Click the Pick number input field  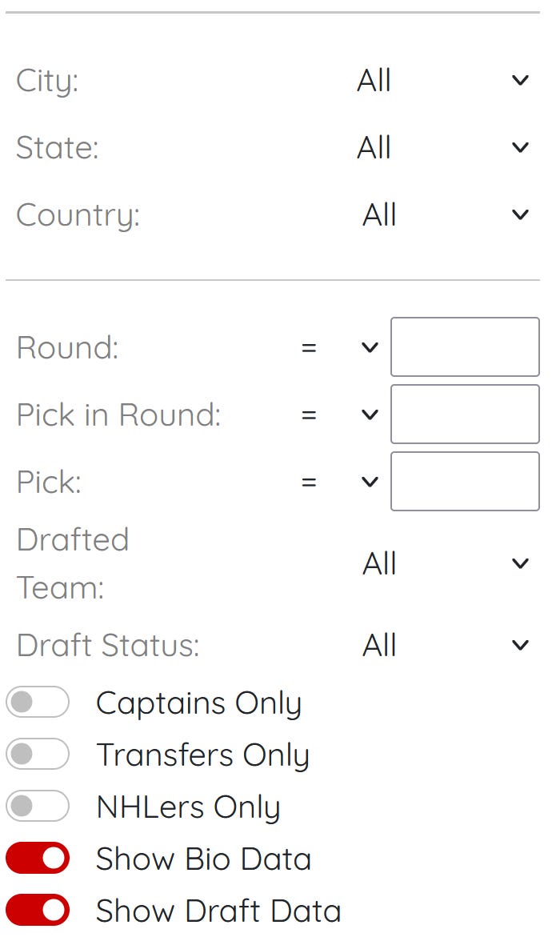(x=465, y=482)
